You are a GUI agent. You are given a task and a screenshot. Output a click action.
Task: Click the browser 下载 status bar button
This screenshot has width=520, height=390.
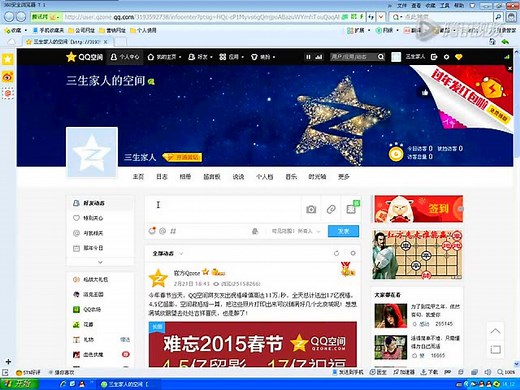click(429, 372)
